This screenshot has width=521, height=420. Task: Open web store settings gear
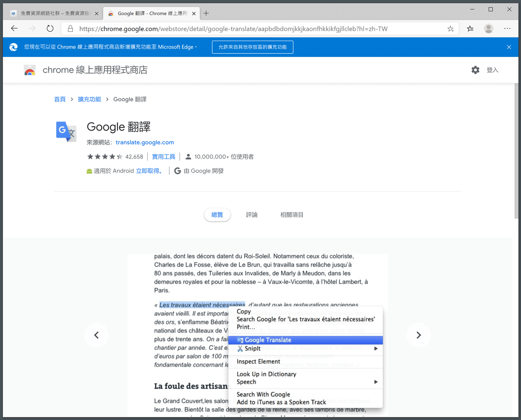pos(475,70)
